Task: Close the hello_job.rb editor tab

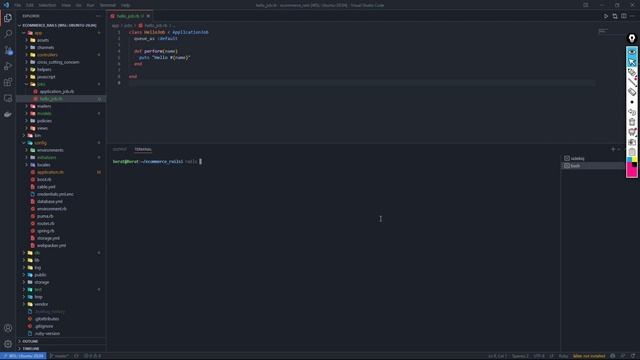Action: (x=148, y=16)
